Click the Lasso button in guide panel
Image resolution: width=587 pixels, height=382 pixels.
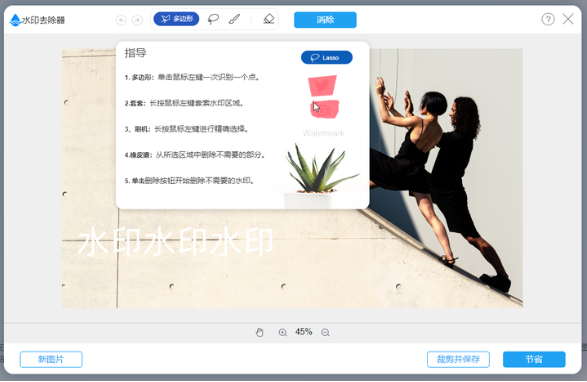326,57
